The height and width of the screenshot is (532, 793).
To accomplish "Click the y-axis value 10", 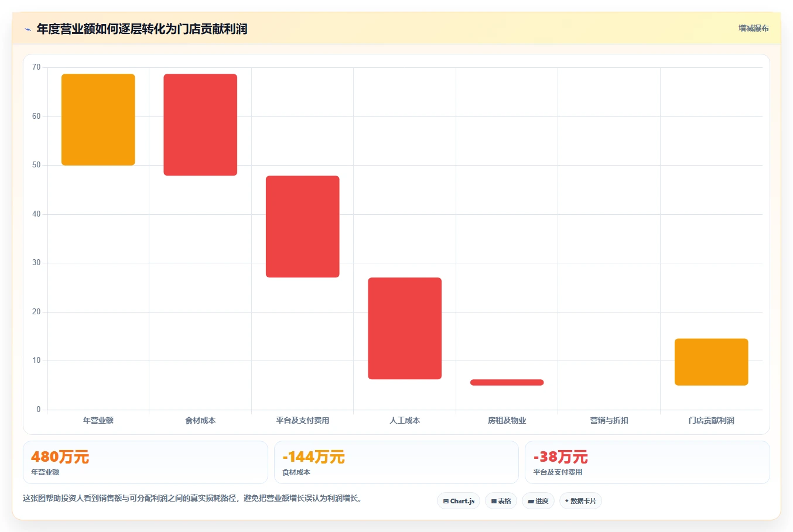I will [36, 361].
